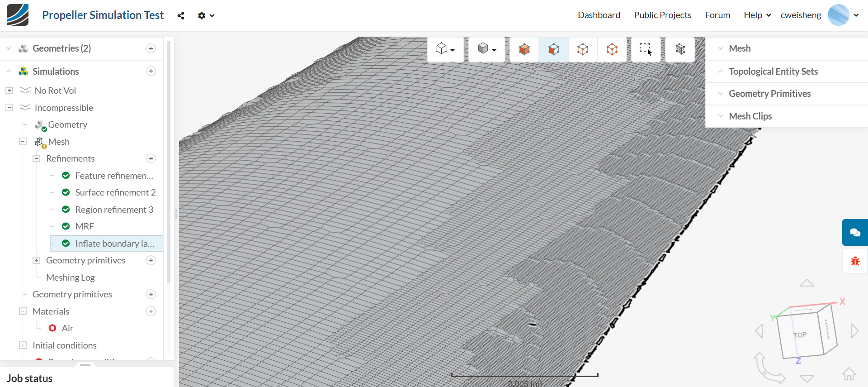Select the No Rot Vol simulation
Viewport: 868px width, 387px height.
[x=55, y=91]
